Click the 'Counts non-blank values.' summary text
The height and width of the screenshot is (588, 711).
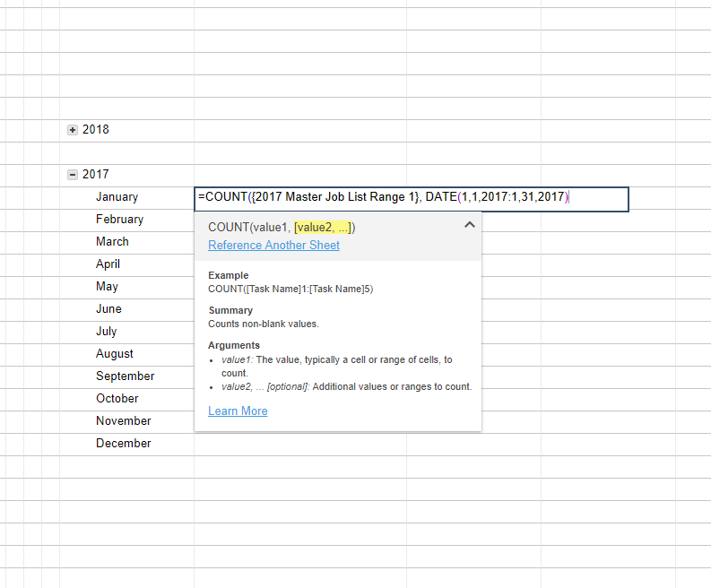(264, 324)
